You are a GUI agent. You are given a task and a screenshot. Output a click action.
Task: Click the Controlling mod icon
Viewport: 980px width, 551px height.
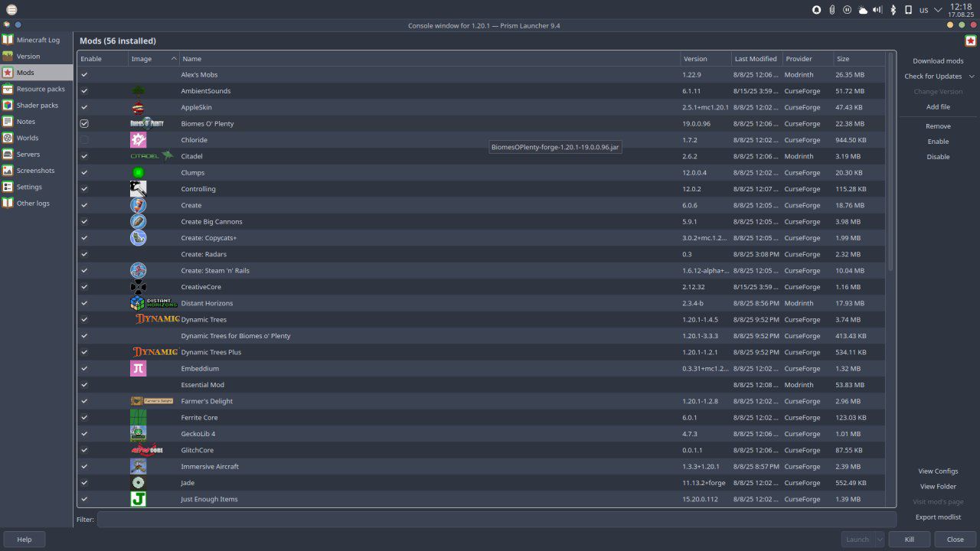click(138, 189)
